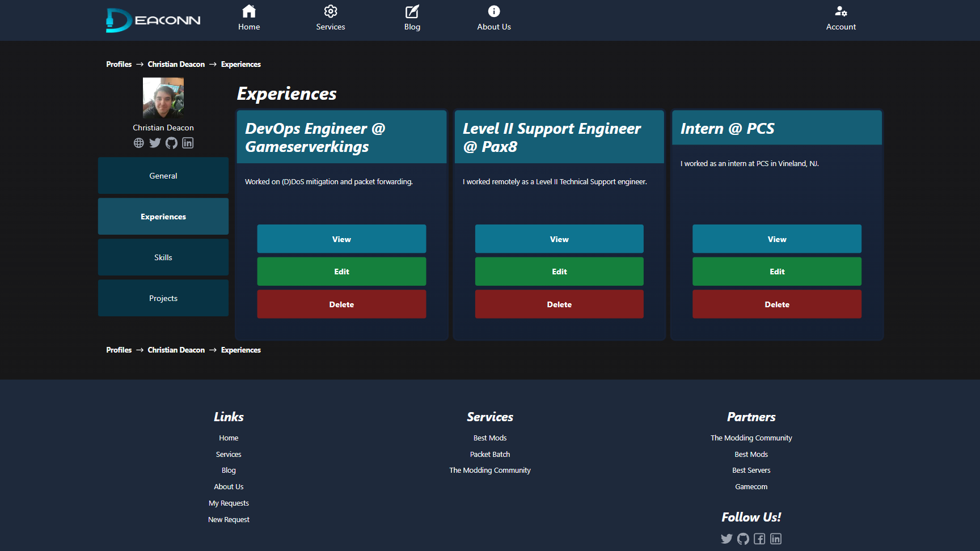The height and width of the screenshot is (551, 980).
Task: Click Profiles in the top breadcrumb
Action: click(x=119, y=64)
